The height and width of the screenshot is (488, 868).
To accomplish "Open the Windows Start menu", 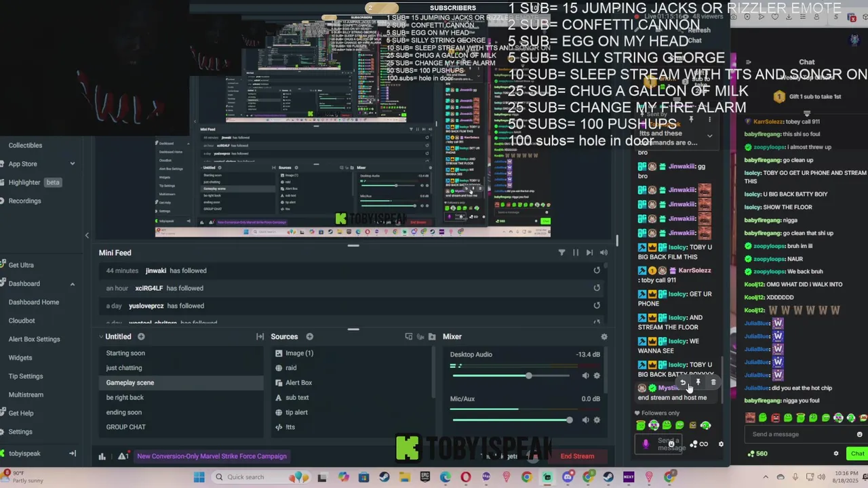I will pyautogui.click(x=199, y=477).
